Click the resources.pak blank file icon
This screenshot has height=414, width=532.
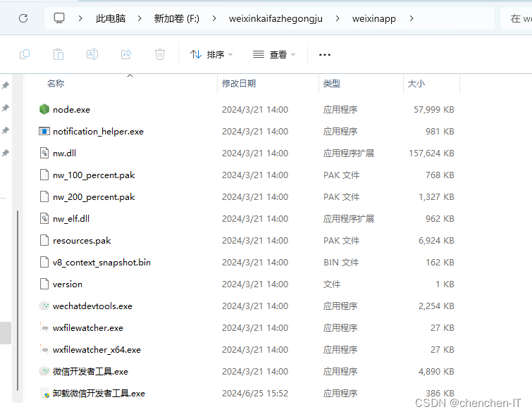point(44,240)
